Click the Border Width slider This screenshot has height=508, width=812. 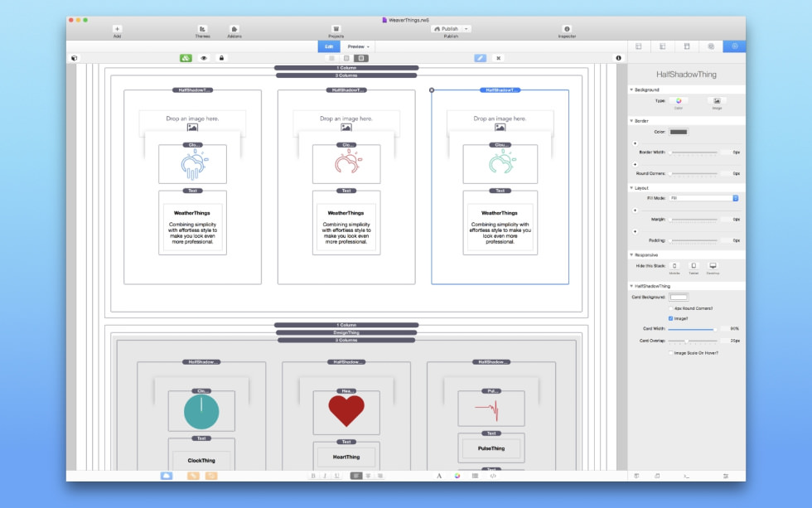(694, 152)
